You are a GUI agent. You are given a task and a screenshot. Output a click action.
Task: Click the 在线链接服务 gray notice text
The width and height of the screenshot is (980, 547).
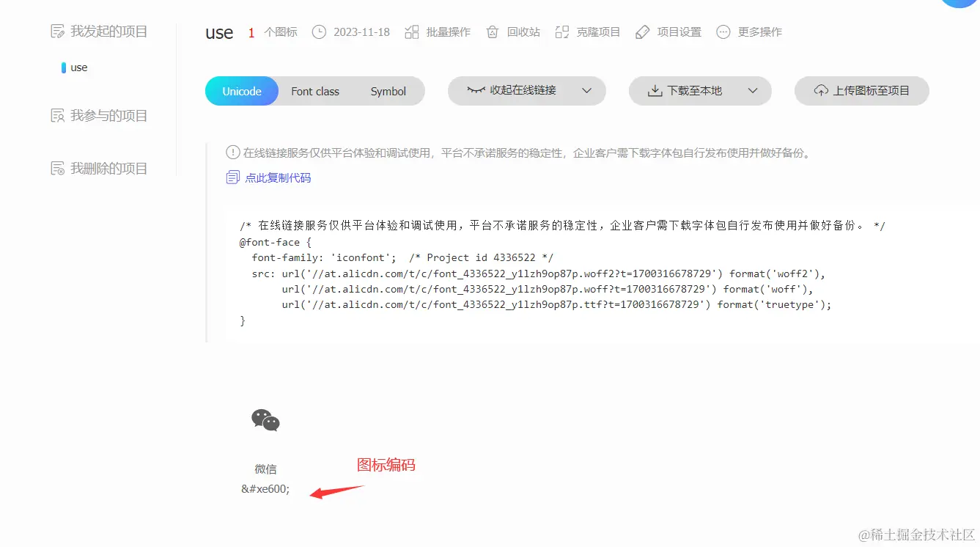pos(527,153)
